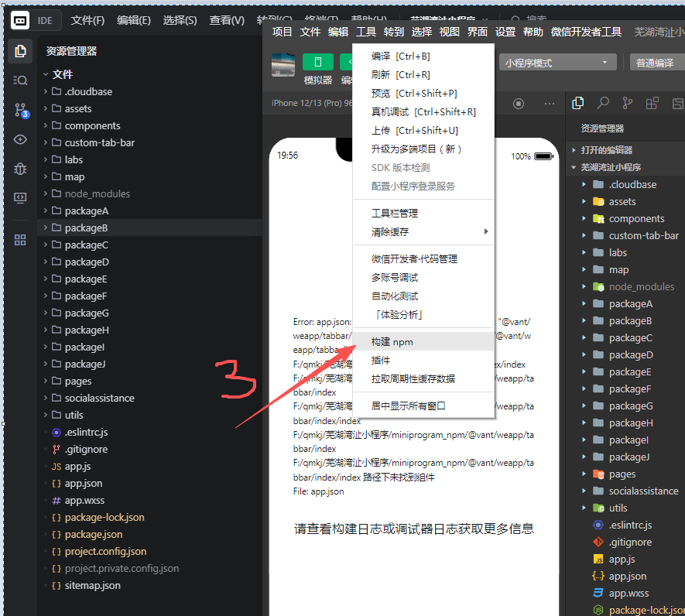This screenshot has width=685, height=616.
Task: Open the 小程序模式 mode dropdown
Action: (557, 63)
